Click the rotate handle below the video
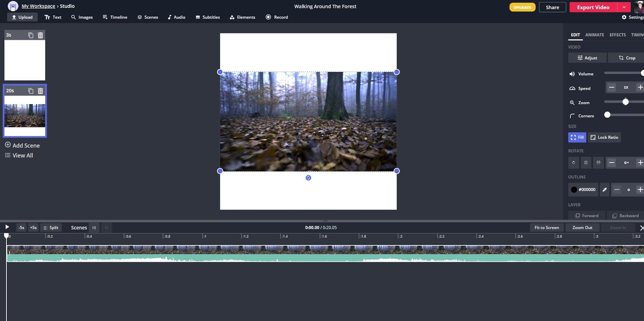Image resolution: width=644 pixels, height=321 pixels. coord(308,178)
